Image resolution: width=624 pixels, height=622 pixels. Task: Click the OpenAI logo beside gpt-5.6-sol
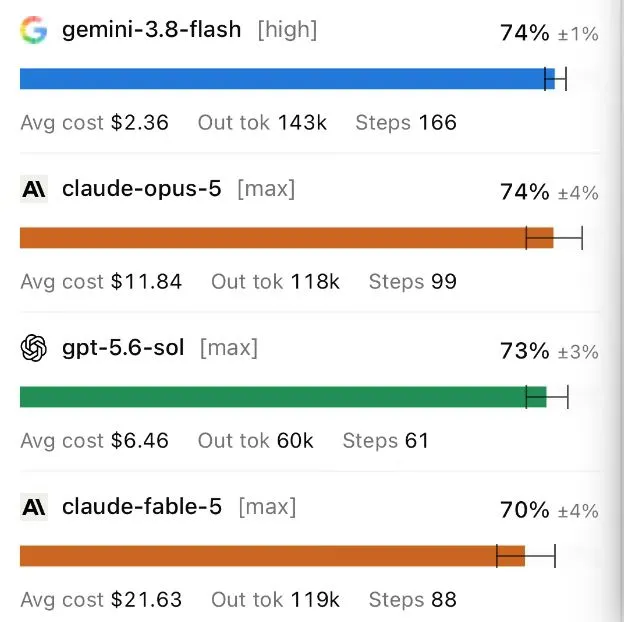(x=34, y=348)
